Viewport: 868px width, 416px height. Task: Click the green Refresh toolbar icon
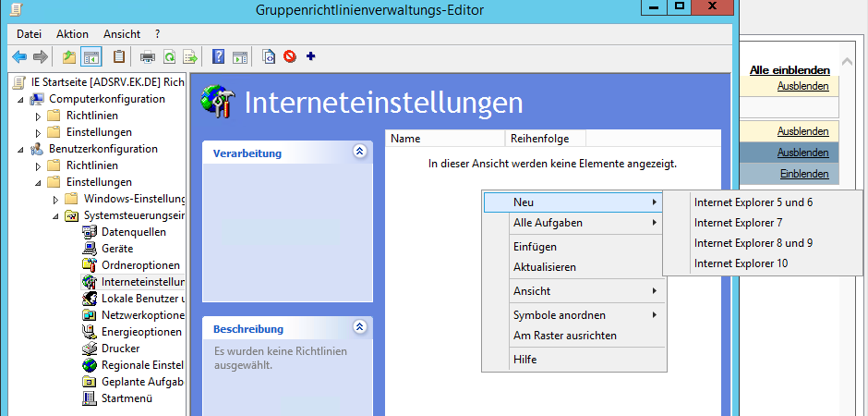tap(169, 56)
